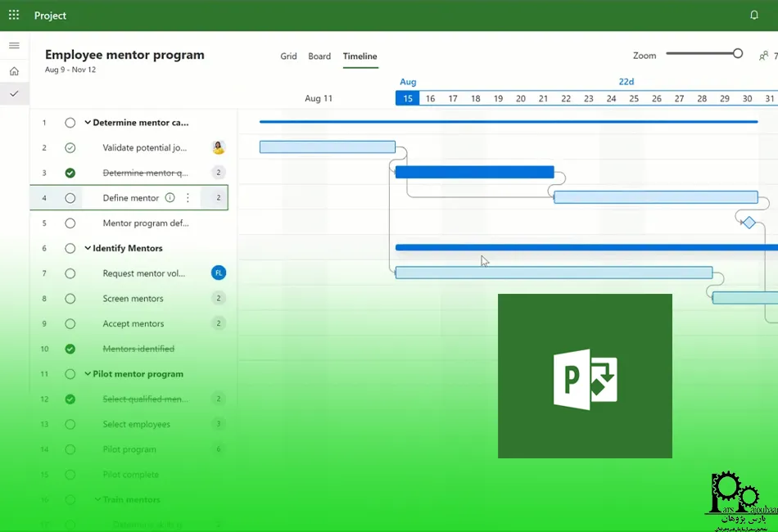
Task: Uncheck completed Mentors identified task
Action: (x=70, y=349)
